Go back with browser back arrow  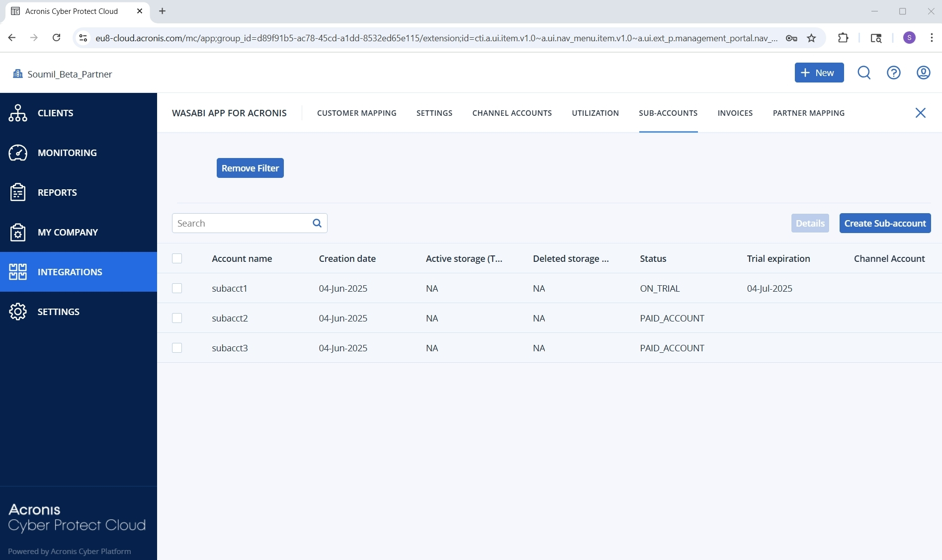click(12, 38)
